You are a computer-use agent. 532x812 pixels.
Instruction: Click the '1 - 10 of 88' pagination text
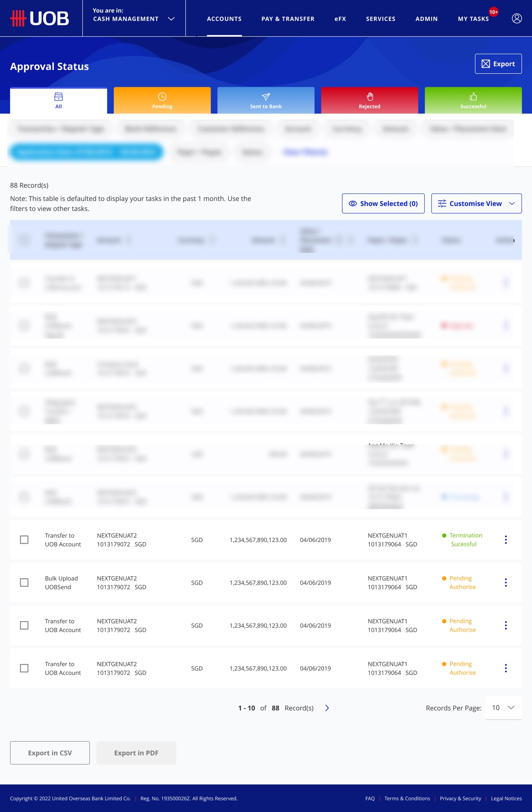pos(259,708)
